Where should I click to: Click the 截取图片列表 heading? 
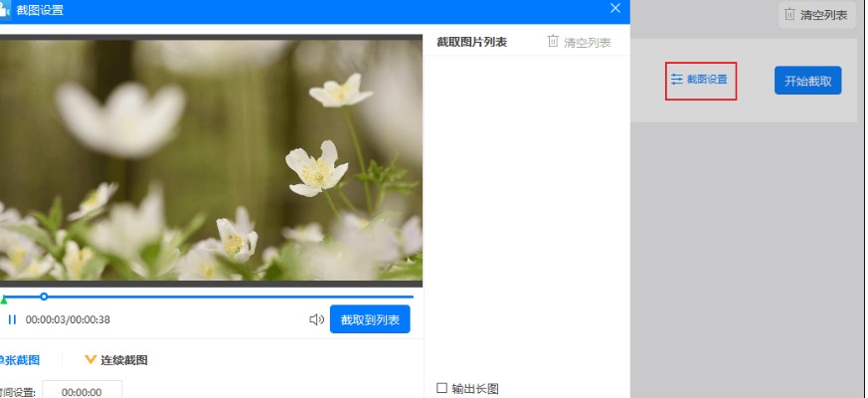click(x=471, y=42)
